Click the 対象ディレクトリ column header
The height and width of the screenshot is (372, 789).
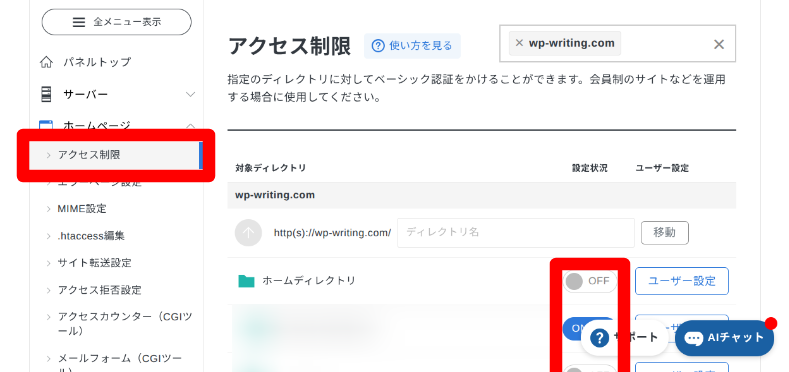pyautogui.click(x=271, y=168)
